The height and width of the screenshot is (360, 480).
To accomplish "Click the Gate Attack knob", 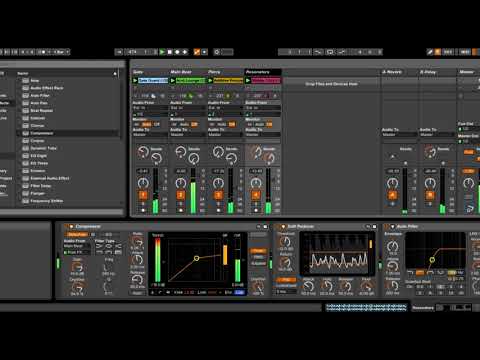I will (308, 286).
